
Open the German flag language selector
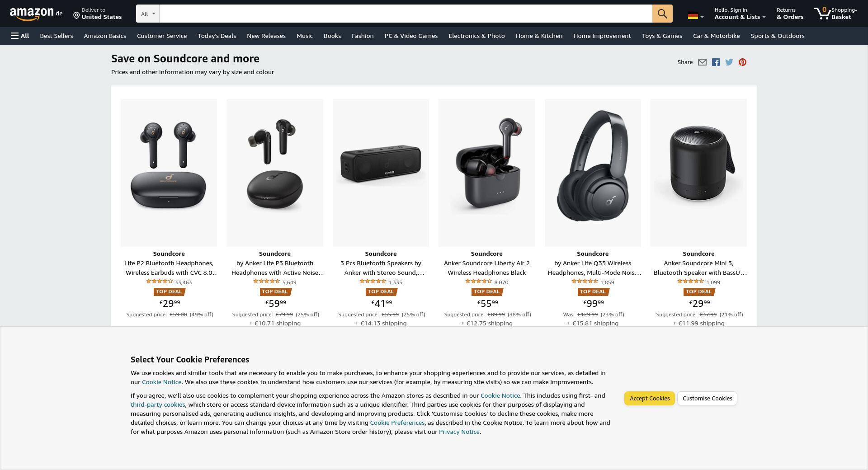click(x=696, y=16)
